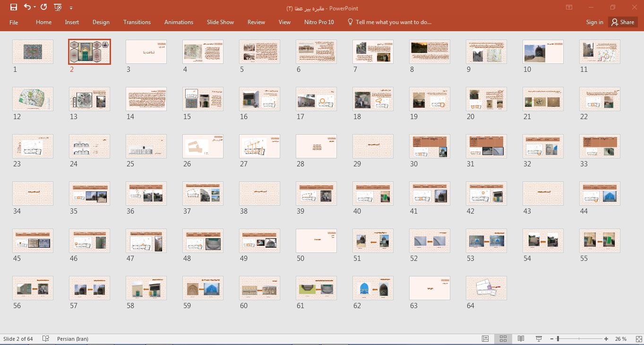Open Ribbon Display Options

569,8
